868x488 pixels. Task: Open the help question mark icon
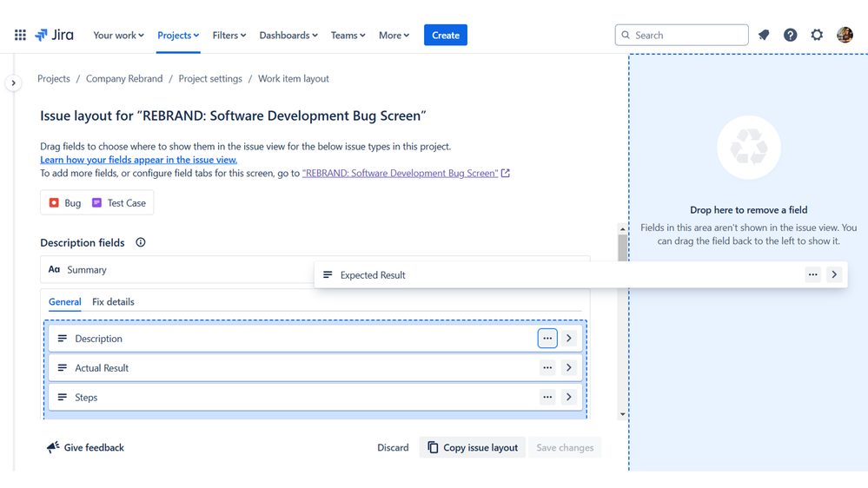coord(790,36)
